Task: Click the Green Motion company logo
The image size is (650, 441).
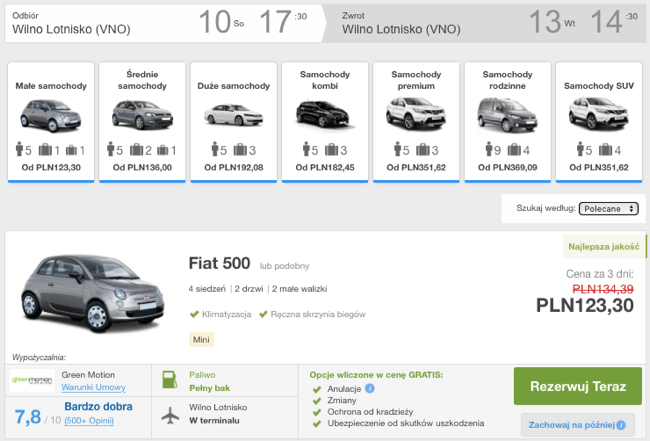Action: coord(32,380)
